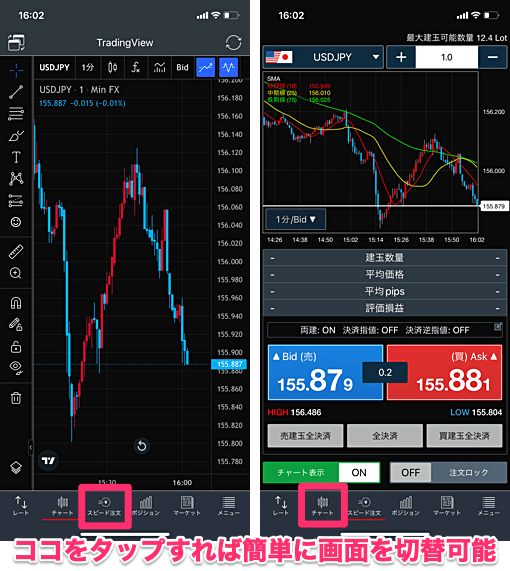The height and width of the screenshot is (571, 510).
Task: Activate the zoom-in magnifier tool
Action: (16, 273)
